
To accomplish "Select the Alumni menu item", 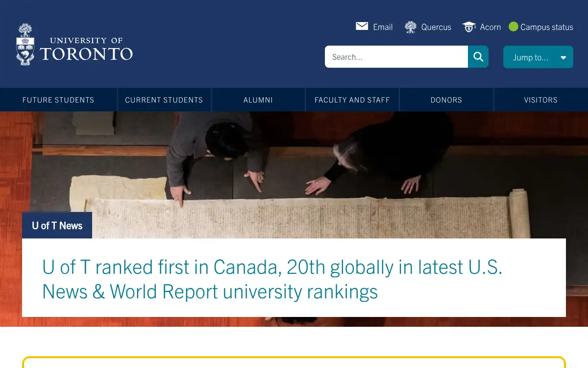I will [x=258, y=100].
